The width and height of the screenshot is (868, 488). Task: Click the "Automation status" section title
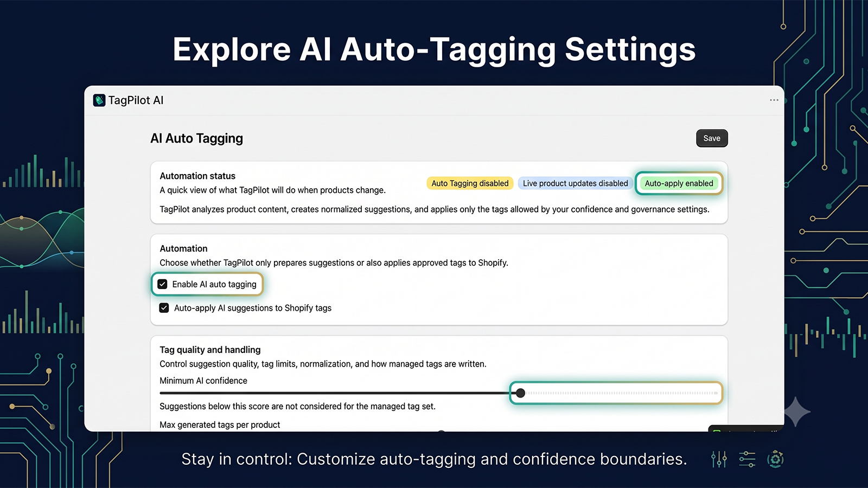[197, 176]
